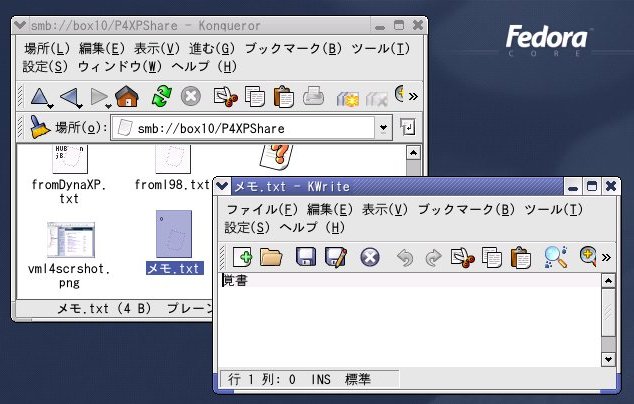Click the Print icon in Konqueror toolbar
Viewport: 634px width, 404px height.
click(x=313, y=96)
